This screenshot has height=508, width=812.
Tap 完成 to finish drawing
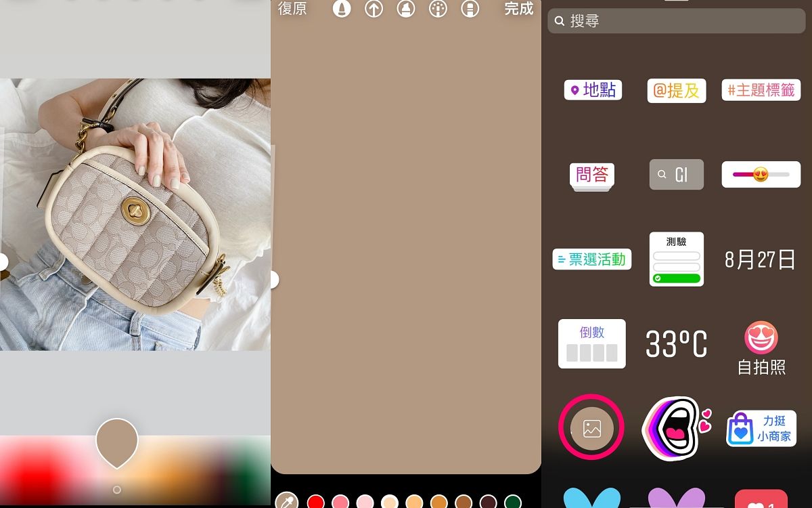click(x=519, y=9)
